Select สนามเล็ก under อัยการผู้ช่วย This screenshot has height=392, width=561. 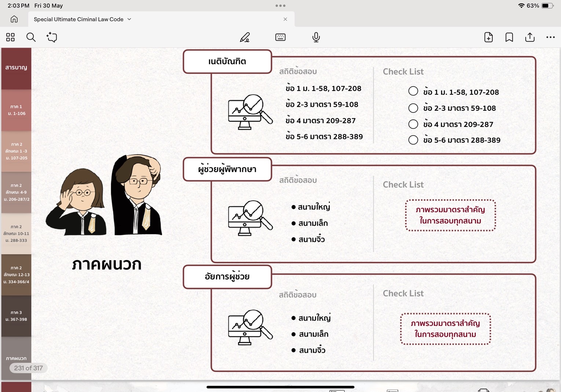point(313,334)
